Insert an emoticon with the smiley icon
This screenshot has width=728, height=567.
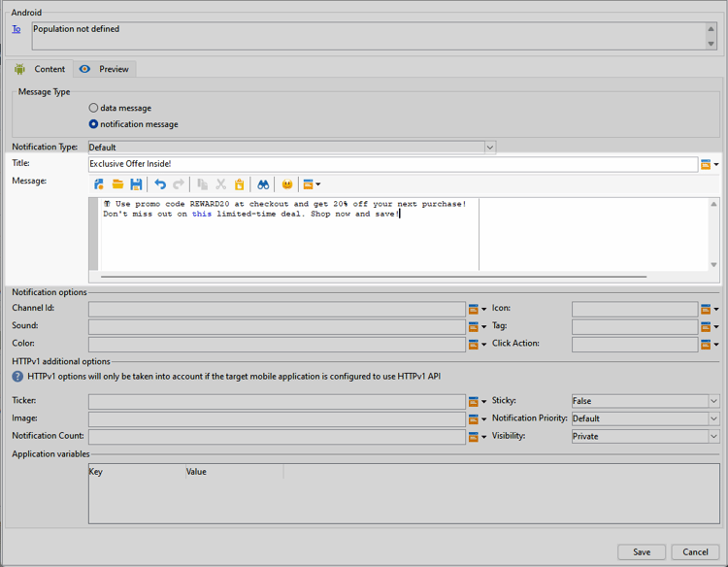(287, 184)
